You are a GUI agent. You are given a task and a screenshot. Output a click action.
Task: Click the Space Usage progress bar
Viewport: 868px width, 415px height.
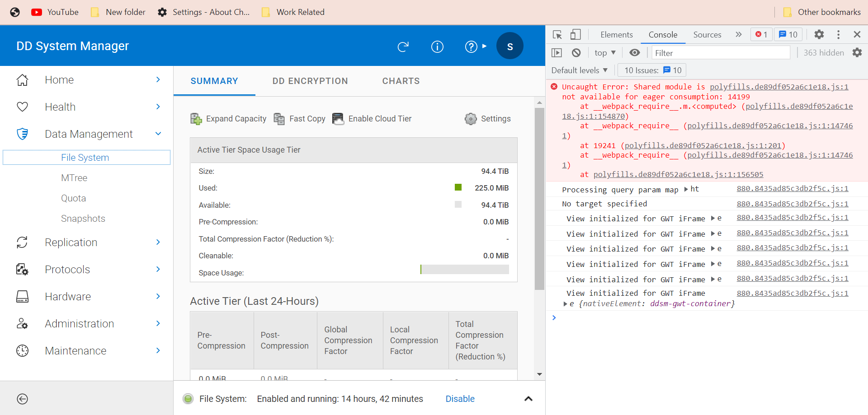[464, 270]
